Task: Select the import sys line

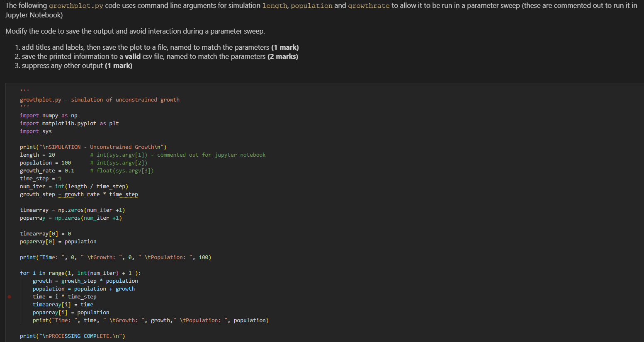Action: (x=33, y=131)
